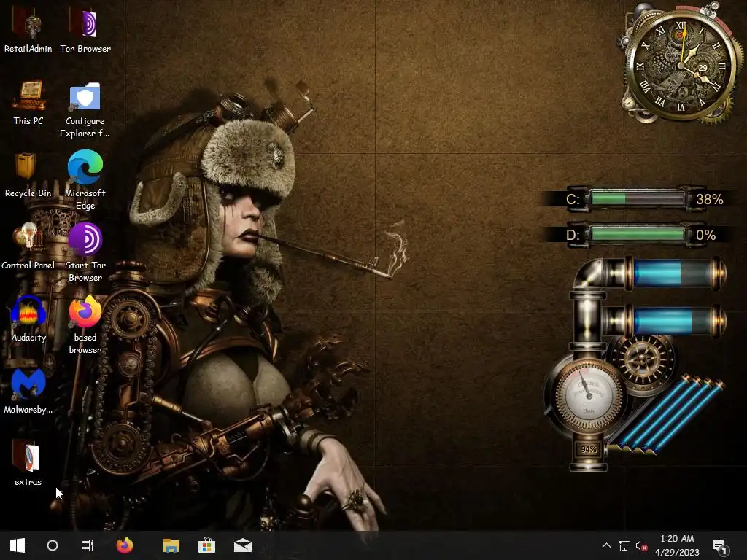Click the D: drive usage bar
Image resolution: width=747 pixels, height=560 pixels.
[x=638, y=234]
